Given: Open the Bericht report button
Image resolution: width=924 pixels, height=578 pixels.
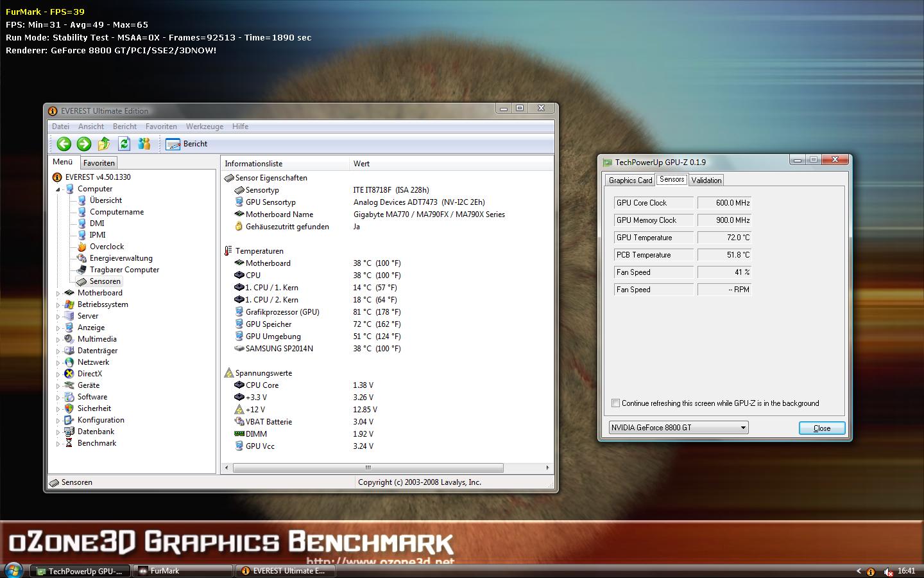Looking at the screenshot, I should (x=187, y=144).
